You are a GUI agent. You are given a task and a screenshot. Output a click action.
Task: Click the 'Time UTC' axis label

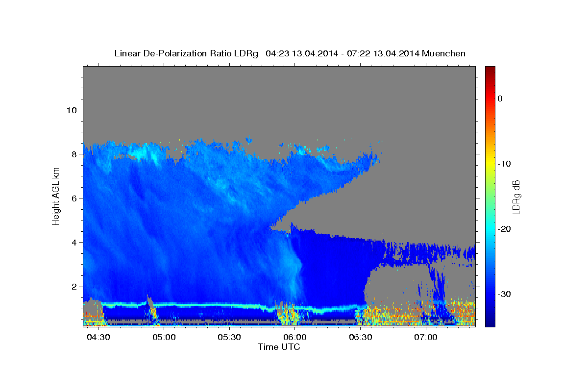[x=279, y=347]
